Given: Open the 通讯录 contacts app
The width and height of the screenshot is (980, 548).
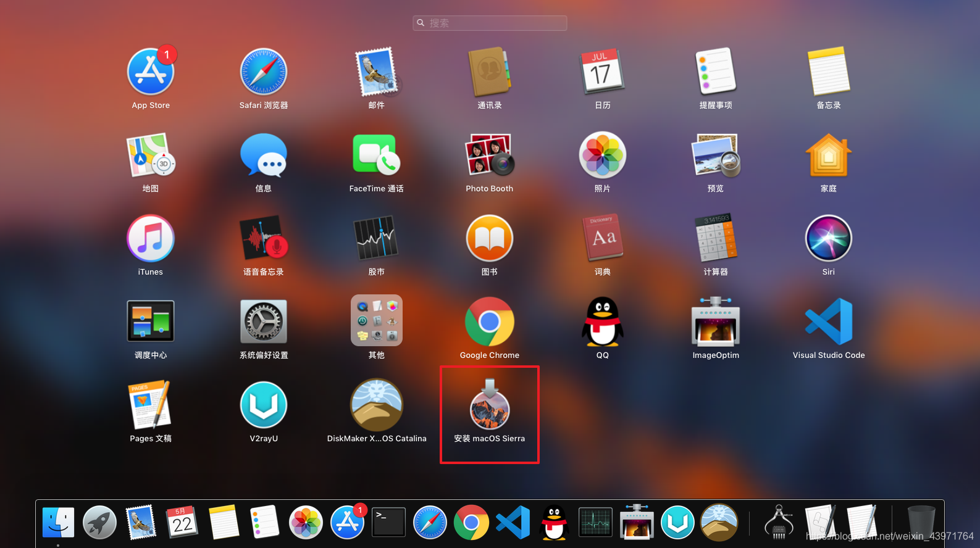Looking at the screenshot, I should [490, 72].
